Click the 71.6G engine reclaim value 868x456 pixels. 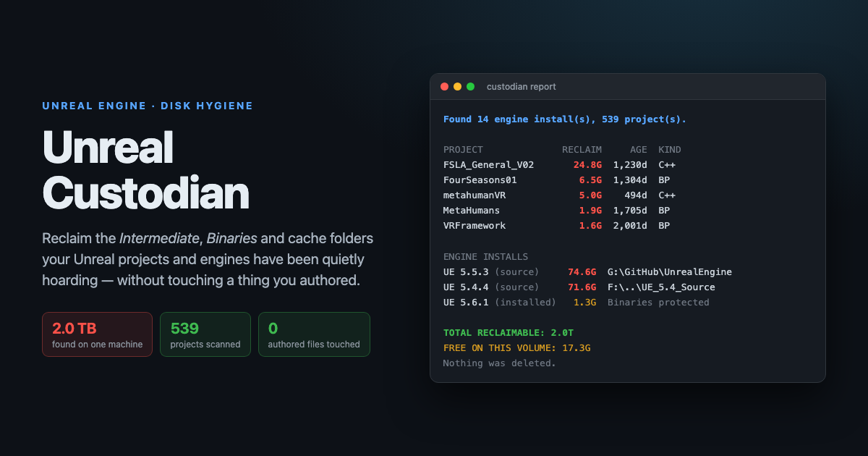(x=582, y=287)
